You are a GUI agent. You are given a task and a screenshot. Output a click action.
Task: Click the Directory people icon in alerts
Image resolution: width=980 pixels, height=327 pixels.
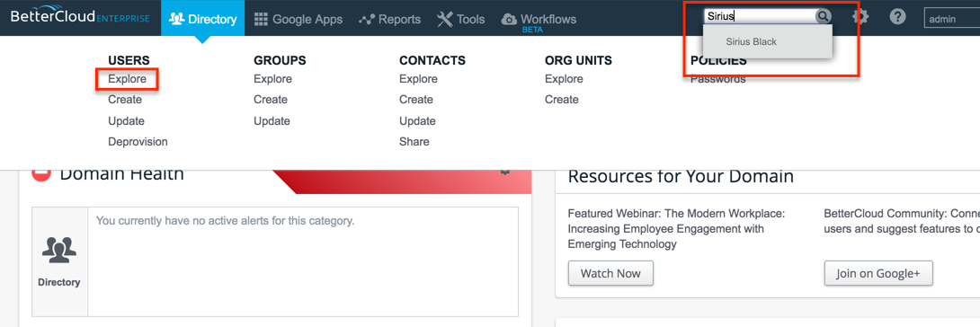tap(59, 251)
